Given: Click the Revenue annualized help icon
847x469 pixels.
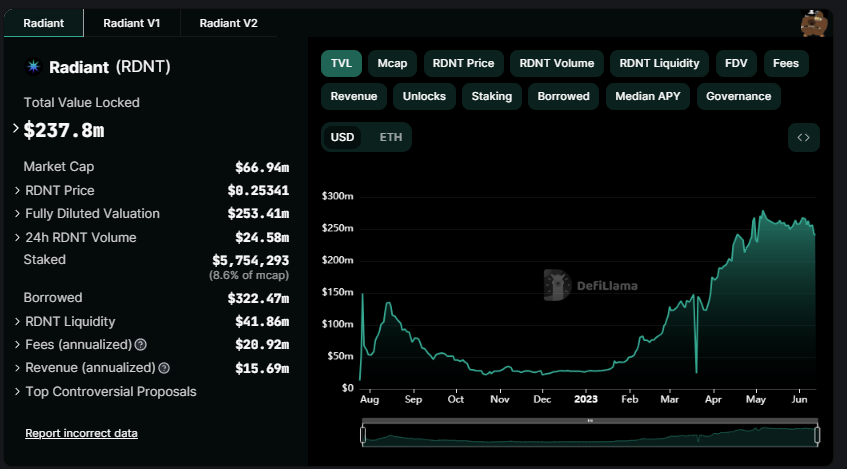Looking at the screenshot, I should click(164, 368).
